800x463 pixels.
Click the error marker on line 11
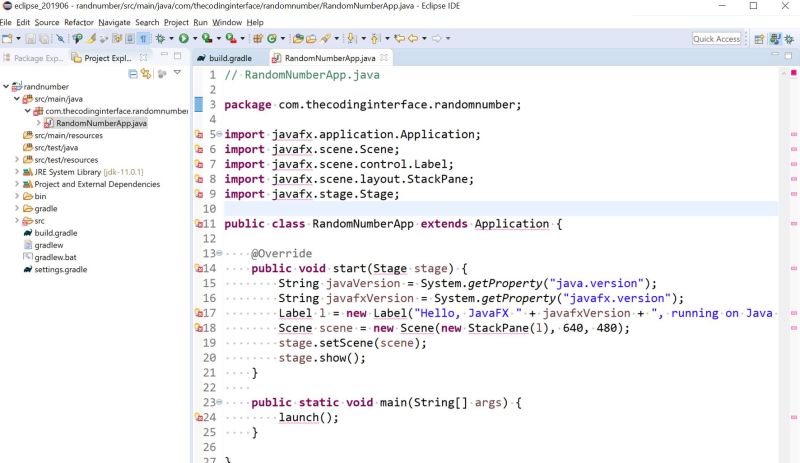[x=199, y=224]
